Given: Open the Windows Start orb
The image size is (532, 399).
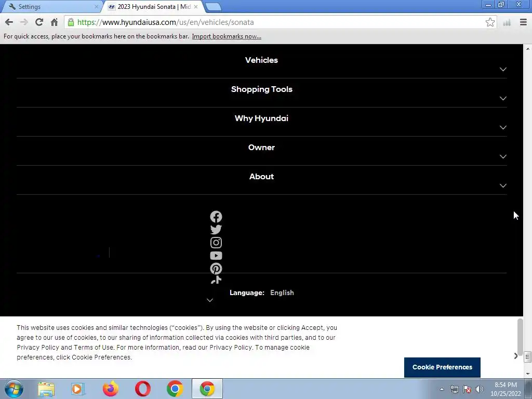Looking at the screenshot, I should tap(14, 389).
